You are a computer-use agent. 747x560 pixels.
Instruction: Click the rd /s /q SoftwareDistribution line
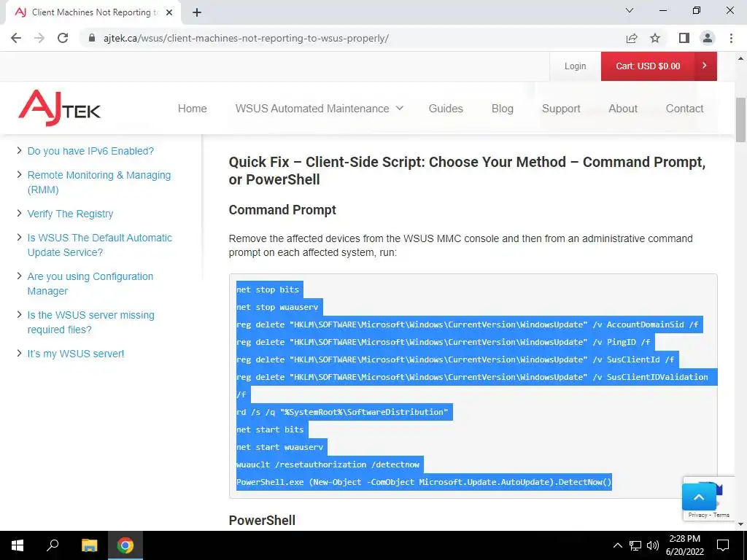342,412
